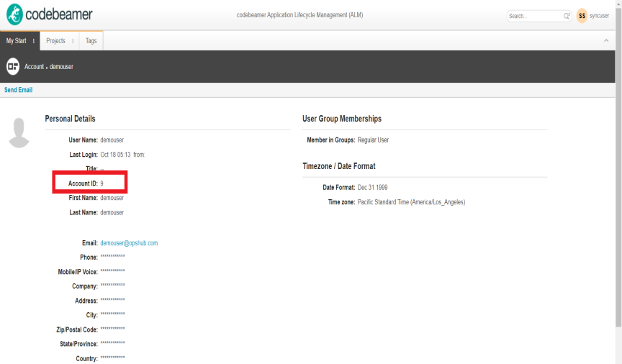The height and width of the screenshot is (364, 622).
Task: Click the search magnifier icon
Action: 567,16
